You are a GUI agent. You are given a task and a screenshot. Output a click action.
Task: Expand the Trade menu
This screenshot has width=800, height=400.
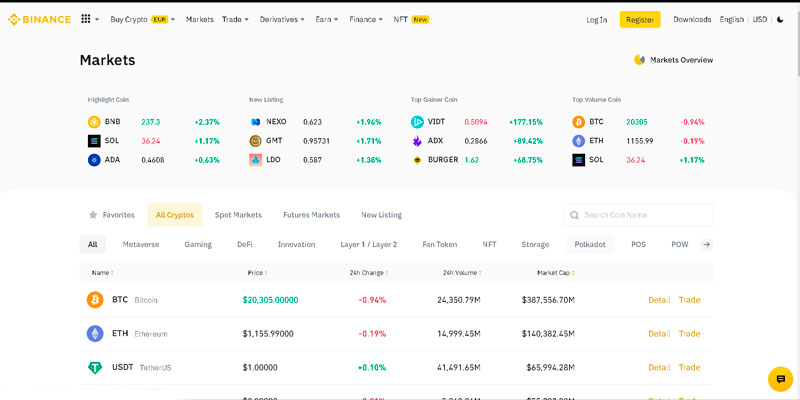point(235,19)
